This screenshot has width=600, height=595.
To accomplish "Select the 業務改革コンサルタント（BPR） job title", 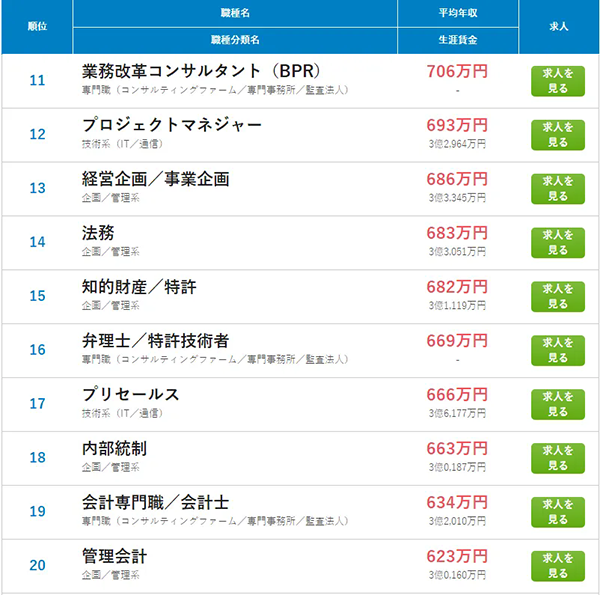I will 201,71.
